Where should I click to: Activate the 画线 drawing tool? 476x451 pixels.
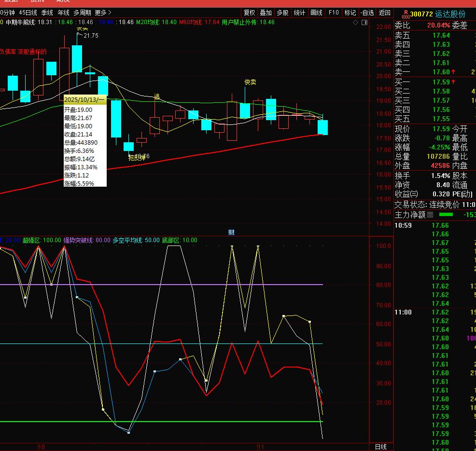click(x=316, y=13)
